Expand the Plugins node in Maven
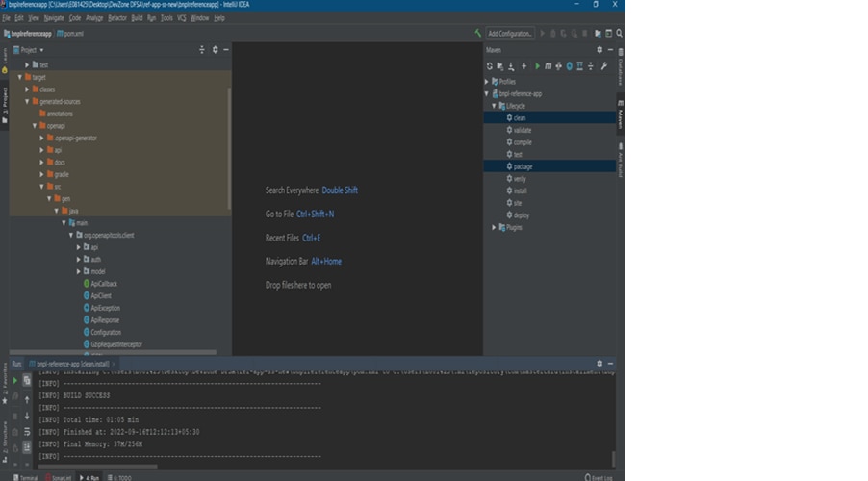 coord(495,227)
